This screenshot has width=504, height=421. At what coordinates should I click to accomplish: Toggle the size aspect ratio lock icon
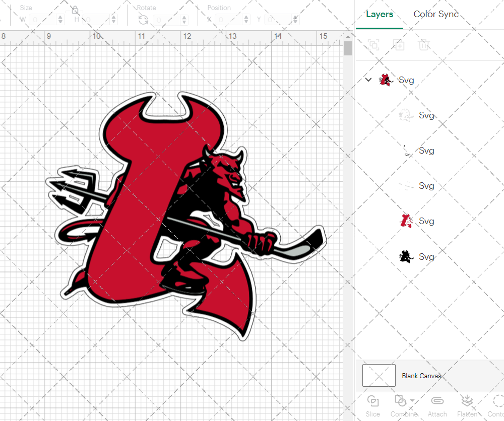[x=75, y=10]
